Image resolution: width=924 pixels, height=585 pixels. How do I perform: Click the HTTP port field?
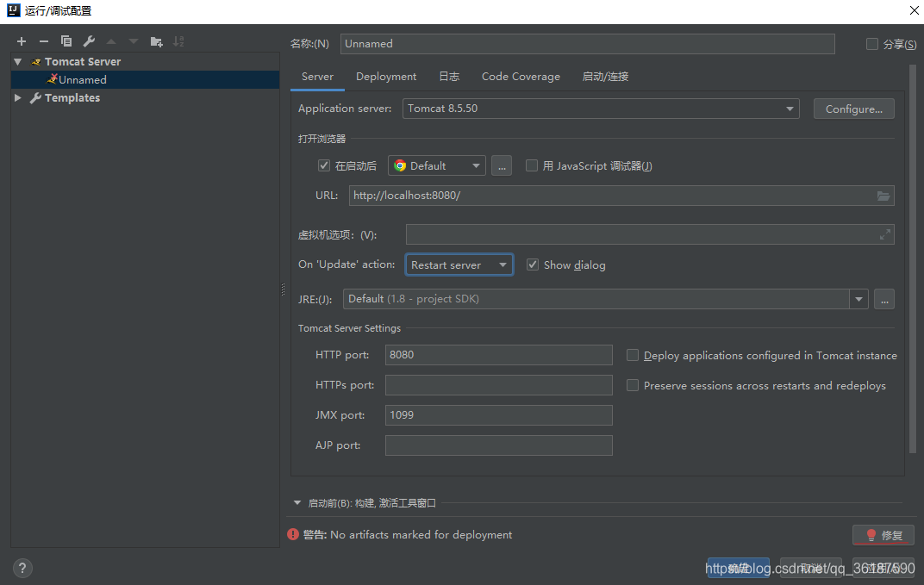pyautogui.click(x=498, y=355)
